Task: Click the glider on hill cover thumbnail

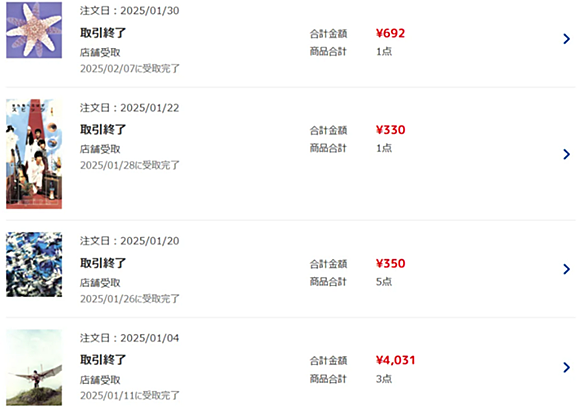Action: tap(34, 368)
